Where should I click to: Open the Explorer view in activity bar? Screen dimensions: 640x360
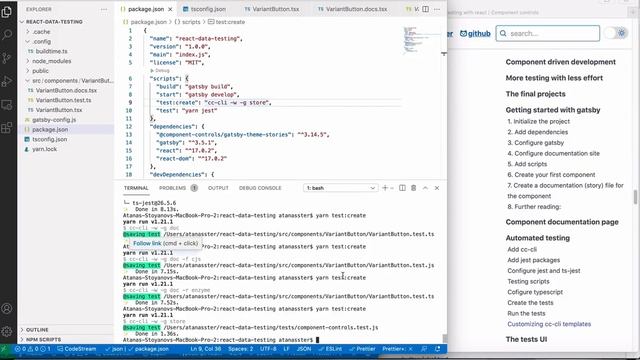pyautogui.click(x=7, y=12)
